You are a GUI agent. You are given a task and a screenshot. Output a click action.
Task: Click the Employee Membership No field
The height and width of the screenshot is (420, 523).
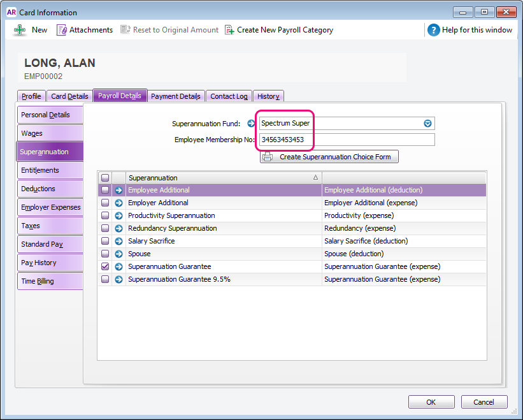pyautogui.click(x=347, y=140)
